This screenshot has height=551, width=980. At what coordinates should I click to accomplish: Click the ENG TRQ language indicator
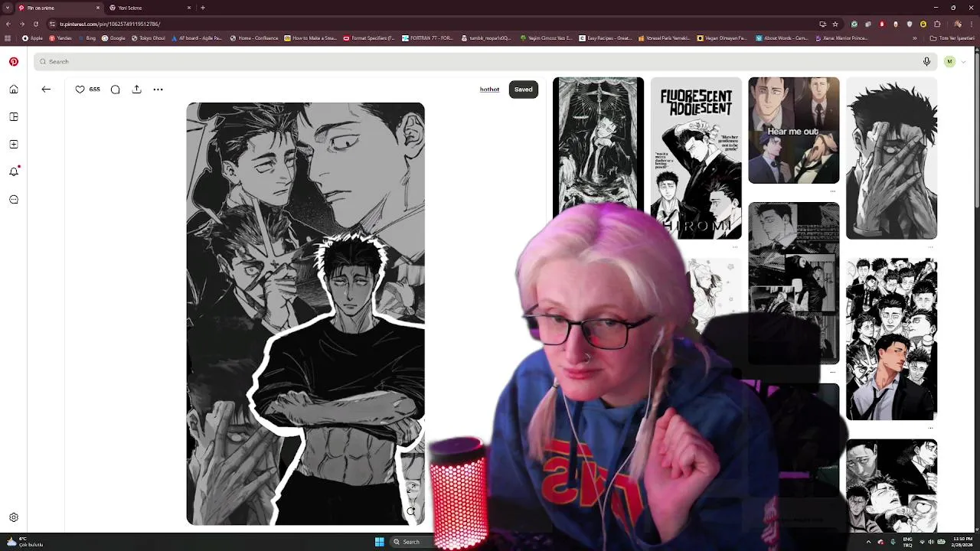908,542
